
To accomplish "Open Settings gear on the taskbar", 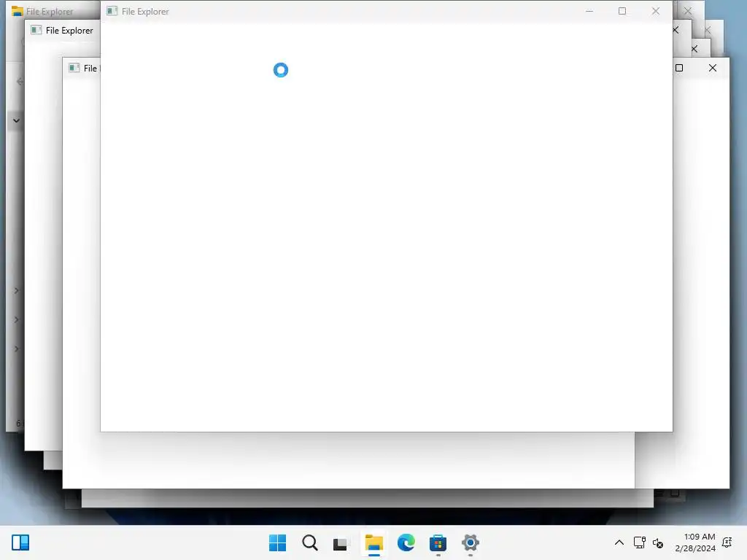I will pos(471,542).
